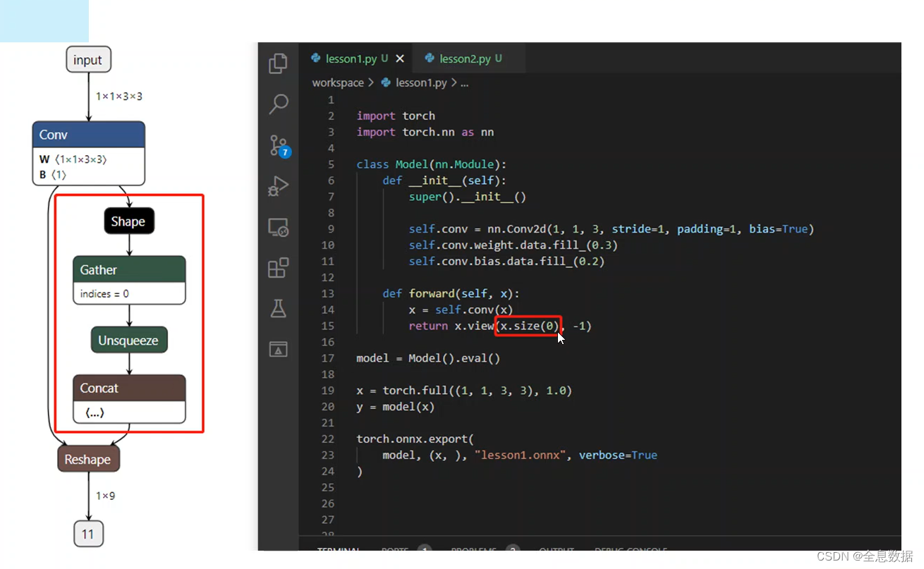Open the Search view in the activity bar
924x569 pixels.
[278, 104]
